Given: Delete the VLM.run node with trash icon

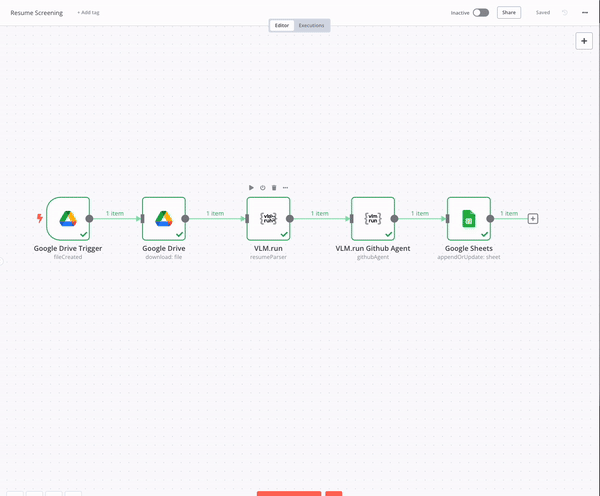Looking at the screenshot, I should (x=274, y=188).
